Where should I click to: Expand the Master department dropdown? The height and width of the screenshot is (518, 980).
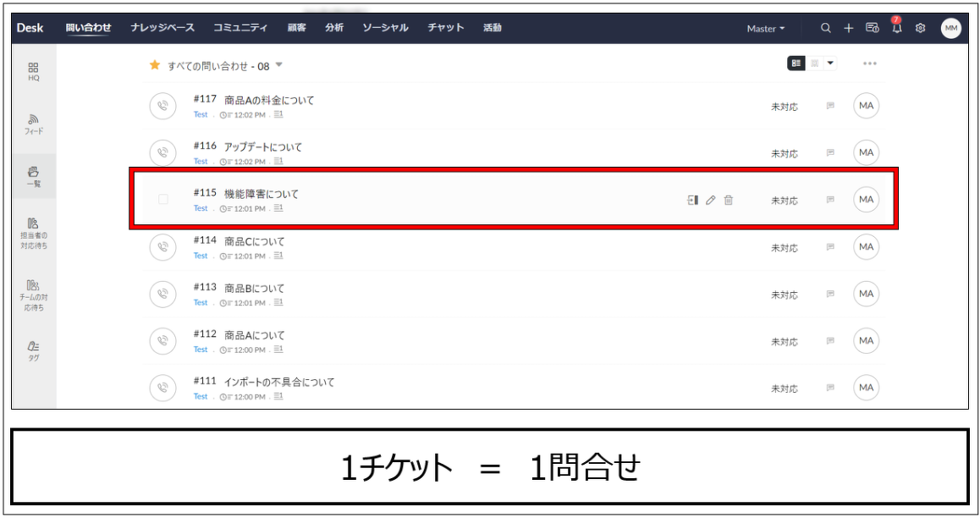(x=766, y=29)
